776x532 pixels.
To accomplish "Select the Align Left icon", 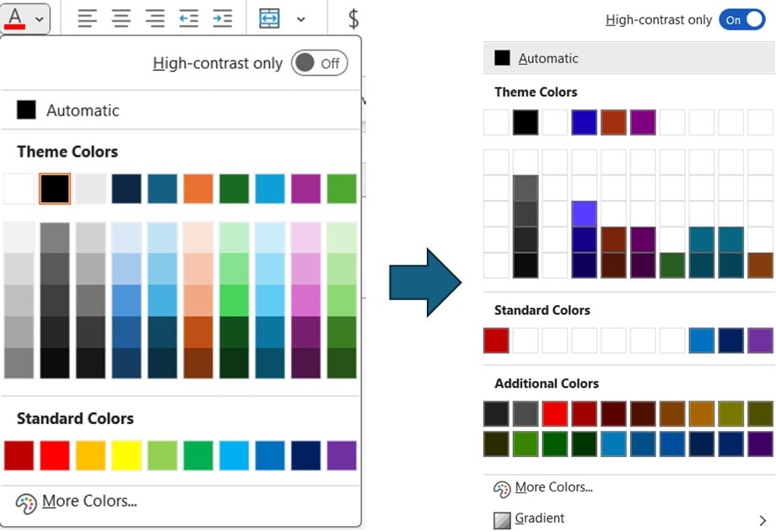I will point(87,19).
